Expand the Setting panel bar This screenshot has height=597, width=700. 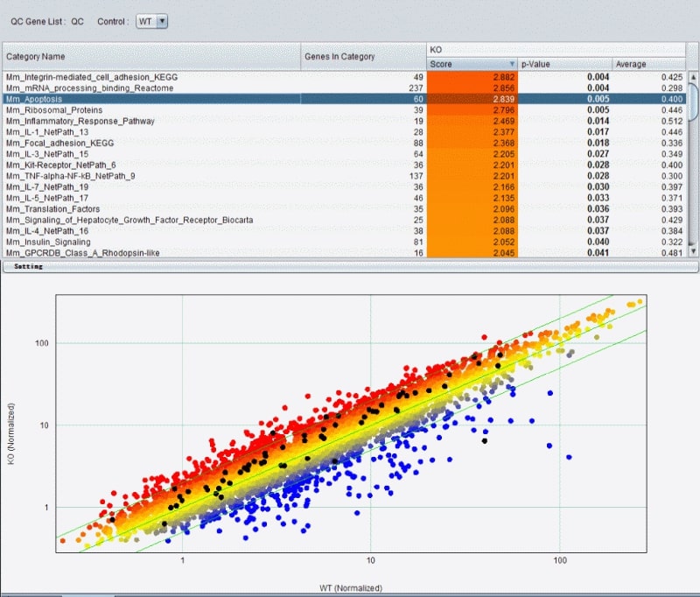tap(350, 266)
